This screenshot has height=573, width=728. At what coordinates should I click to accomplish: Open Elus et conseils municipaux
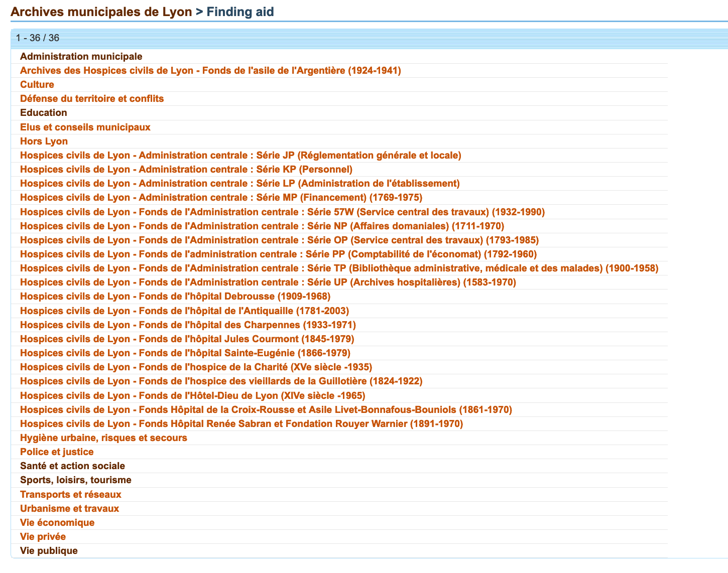(x=85, y=127)
